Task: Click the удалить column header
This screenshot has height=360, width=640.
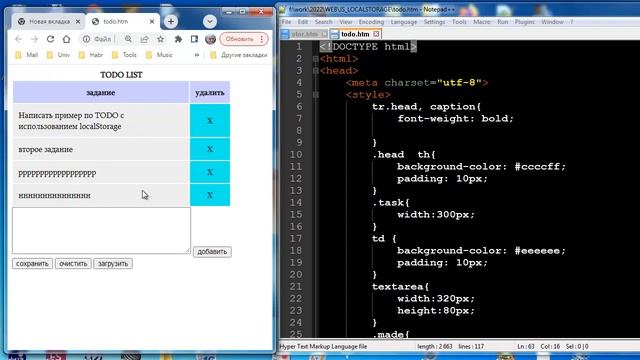Action: [210, 93]
